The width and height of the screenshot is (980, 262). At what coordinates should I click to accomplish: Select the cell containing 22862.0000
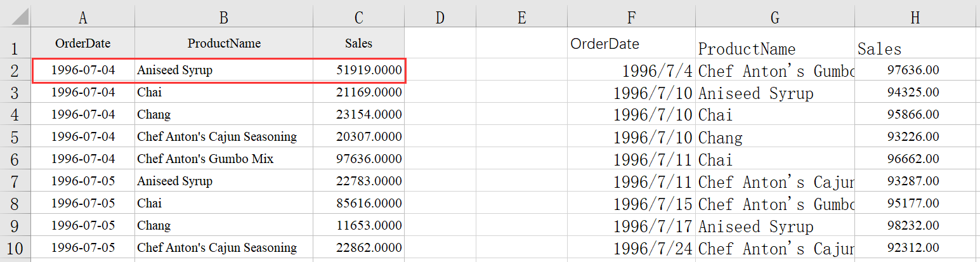359,247
